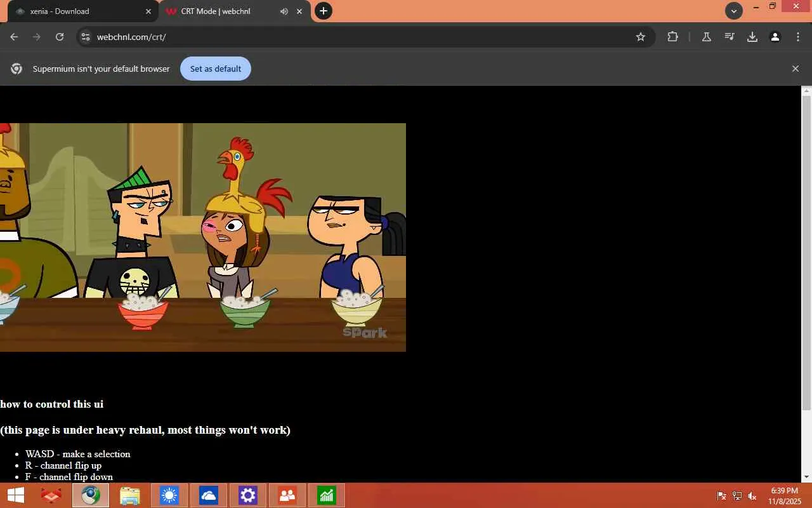Open the red fox app in taskbar
The height and width of the screenshot is (508, 812).
pos(51,495)
